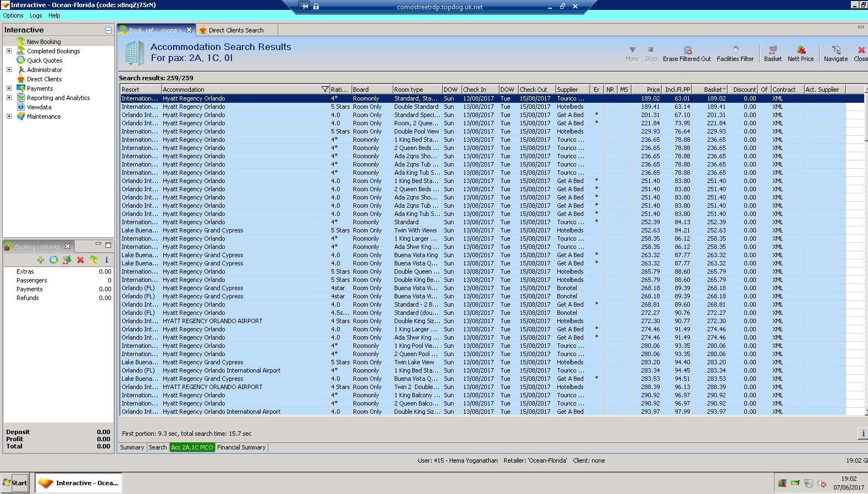
Task: Click the vertical scrollbar of the results table
Action: (866, 250)
